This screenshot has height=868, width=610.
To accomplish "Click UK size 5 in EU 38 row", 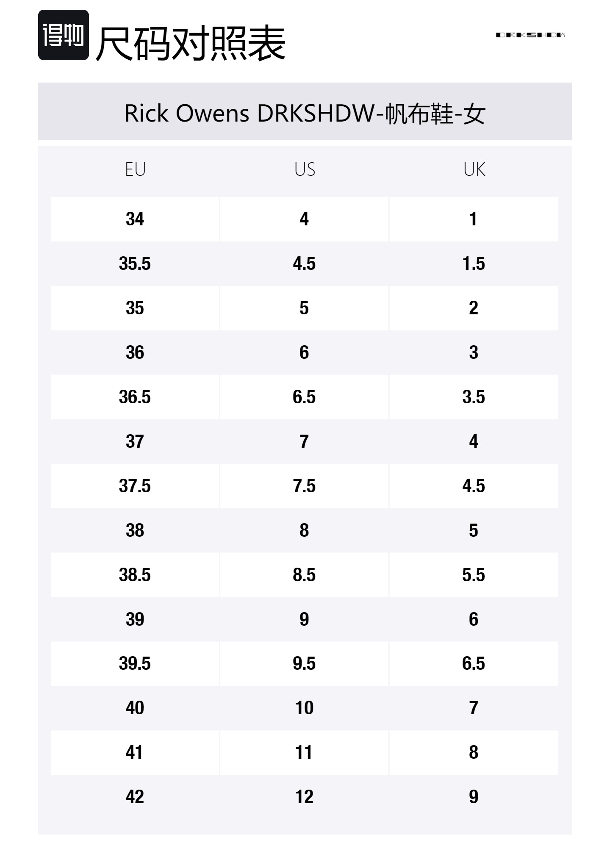I will 474,530.
